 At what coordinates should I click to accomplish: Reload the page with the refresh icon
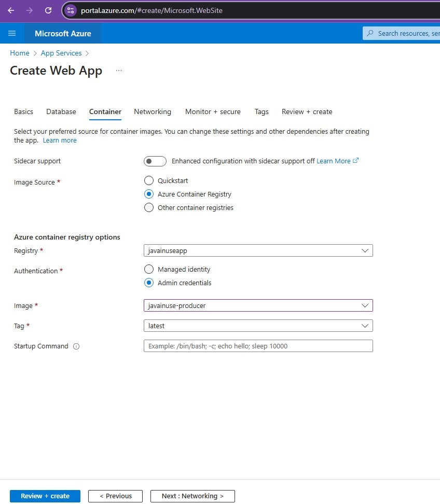tap(48, 10)
